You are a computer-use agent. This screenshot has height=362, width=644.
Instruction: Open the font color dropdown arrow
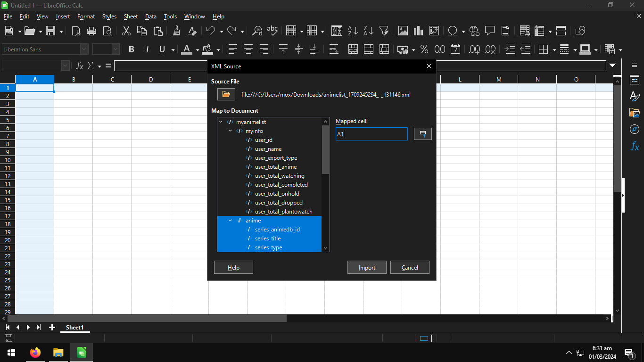pos(197,49)
